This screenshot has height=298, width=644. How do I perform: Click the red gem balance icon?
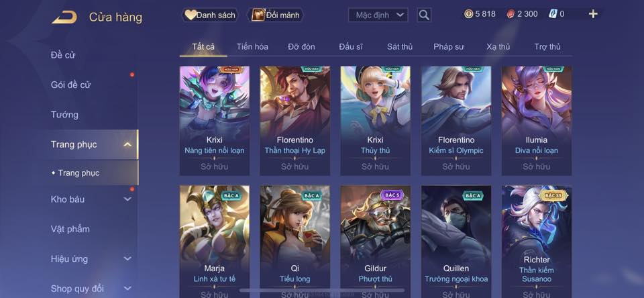[510, 14]
